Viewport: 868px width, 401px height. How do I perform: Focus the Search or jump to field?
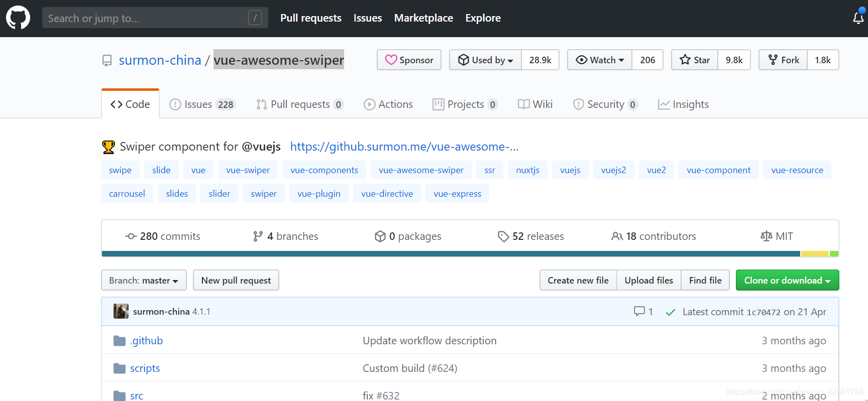[x=155, y=18]
